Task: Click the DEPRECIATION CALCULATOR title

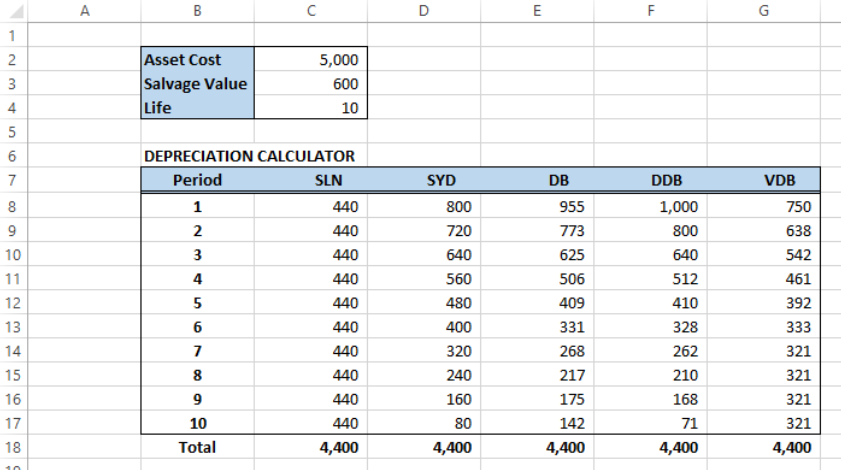Action: 249,156
